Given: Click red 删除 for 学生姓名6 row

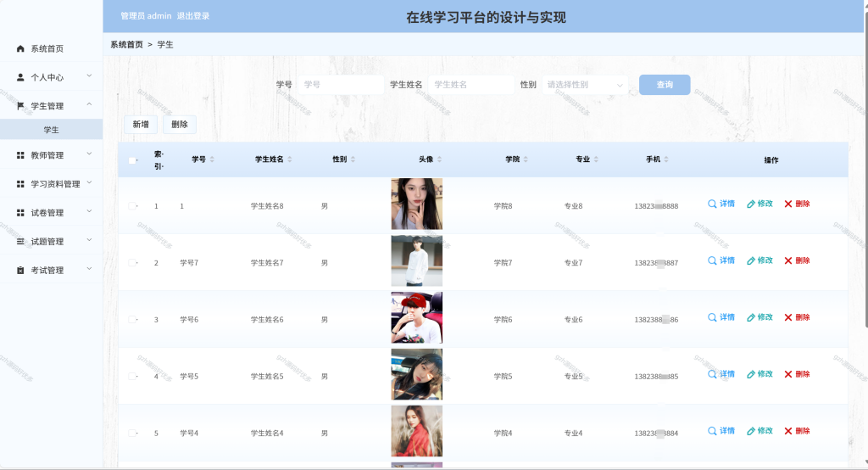Looking at the screenshot, I should (x=797, y=317).
